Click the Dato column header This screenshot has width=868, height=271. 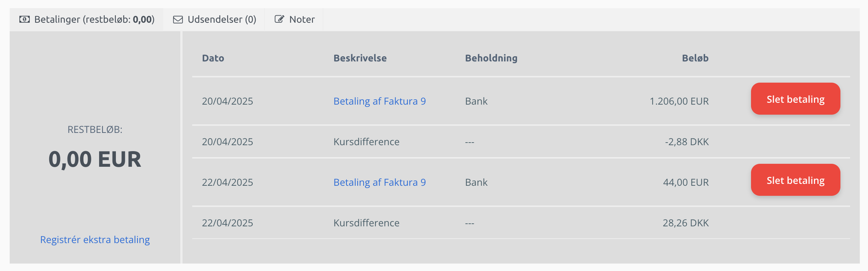(x=213, y=58)
